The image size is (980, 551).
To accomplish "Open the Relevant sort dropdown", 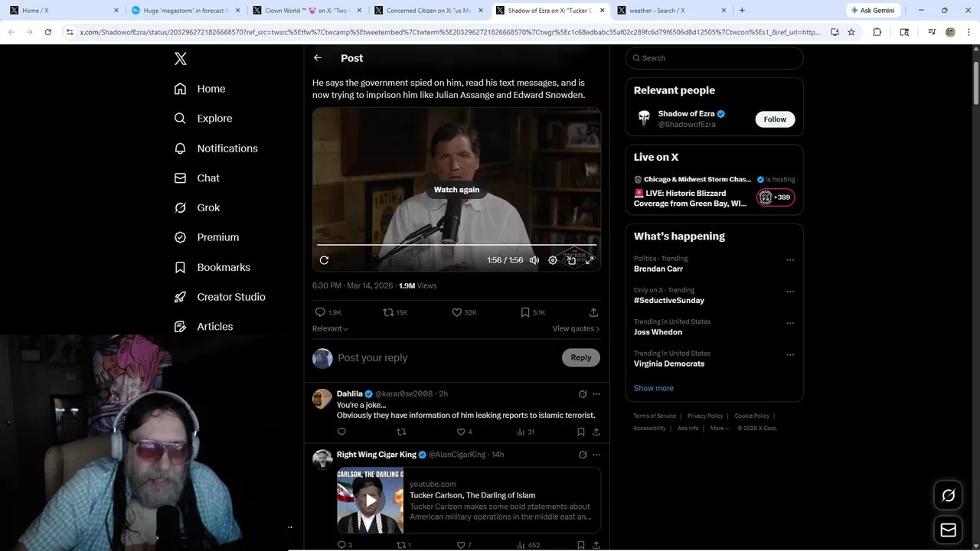I will tap(330, 328).
